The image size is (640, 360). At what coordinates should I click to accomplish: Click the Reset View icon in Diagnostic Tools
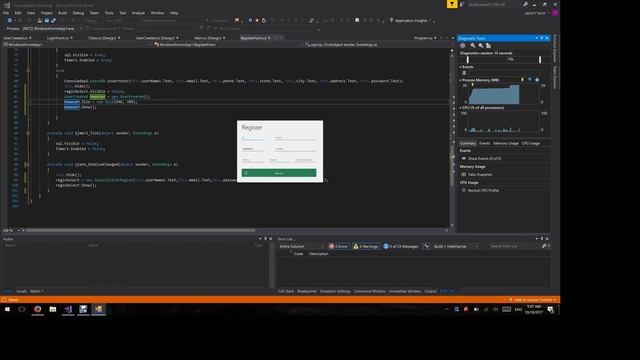(x=488, y=46)
